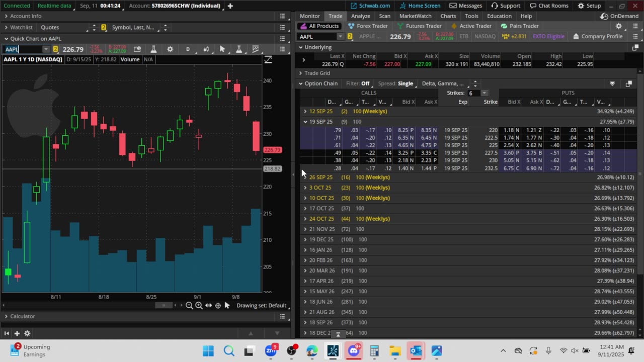Open the chart patterns flask icon
The width and height of the screenshot is (644, 362).
point(239,49)
